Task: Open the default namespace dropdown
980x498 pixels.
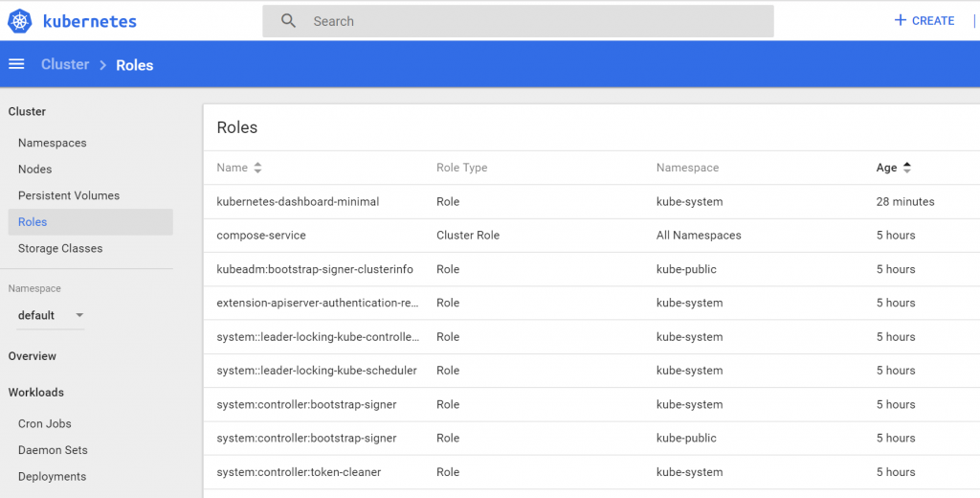Action: (50, 315)
